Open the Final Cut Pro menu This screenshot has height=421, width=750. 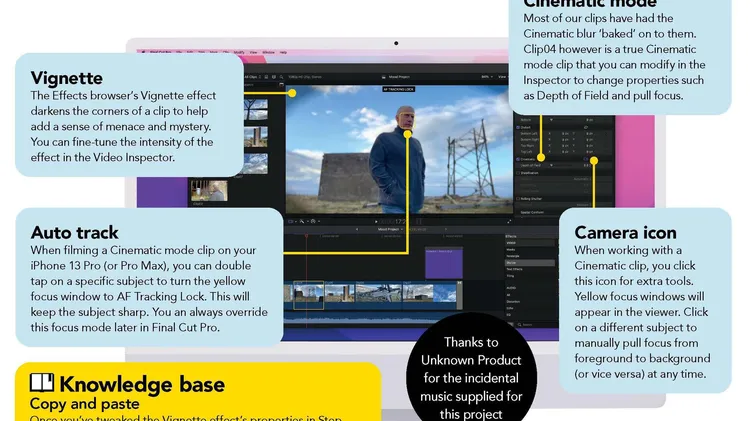pos(161,52)
